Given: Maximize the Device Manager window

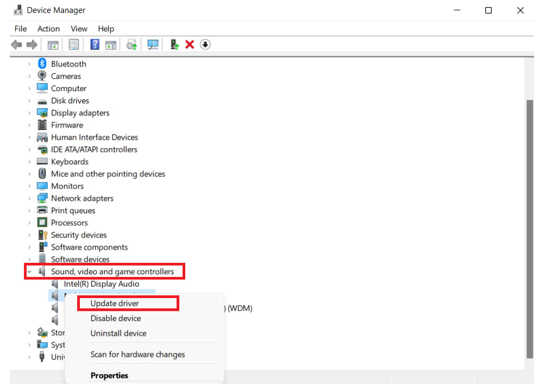Looking at the screenshot, I should point(488,10).
